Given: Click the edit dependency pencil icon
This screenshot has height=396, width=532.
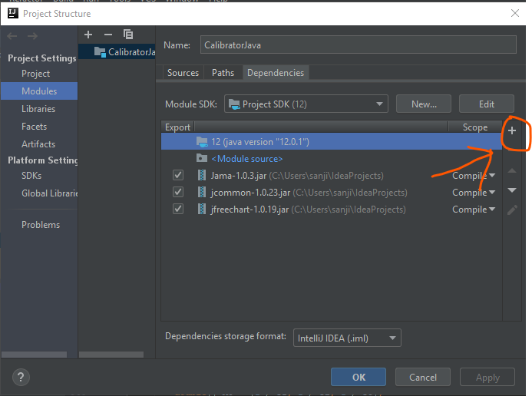Looking at the screenshot, I should 512,210.
